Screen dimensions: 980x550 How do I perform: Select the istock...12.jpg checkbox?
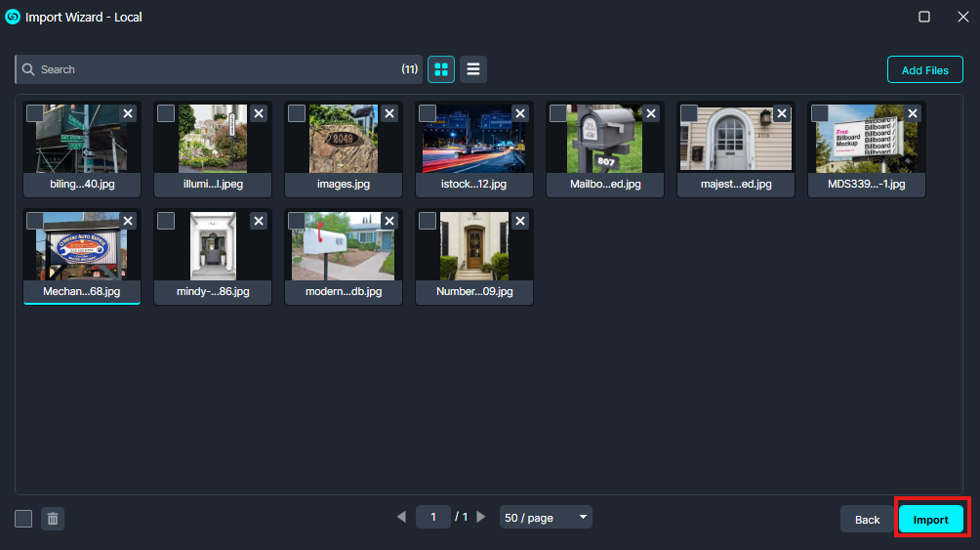428,113
